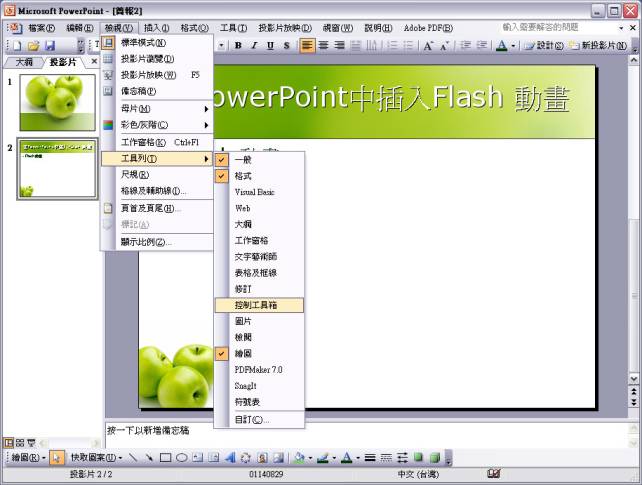Viewport: 642px width, 485px height.
Task: Switch to the 大綱 tab
Action: (24, 62)
